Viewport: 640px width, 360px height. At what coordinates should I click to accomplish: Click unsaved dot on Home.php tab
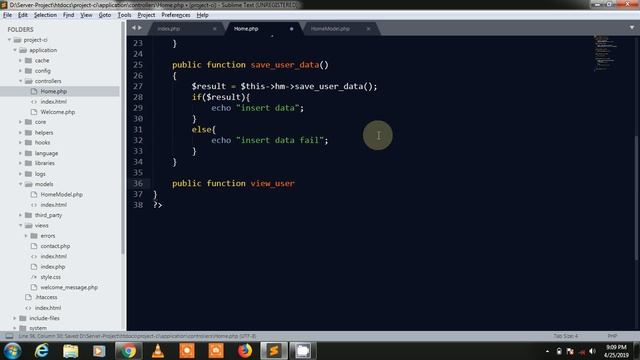coord(291,29)
